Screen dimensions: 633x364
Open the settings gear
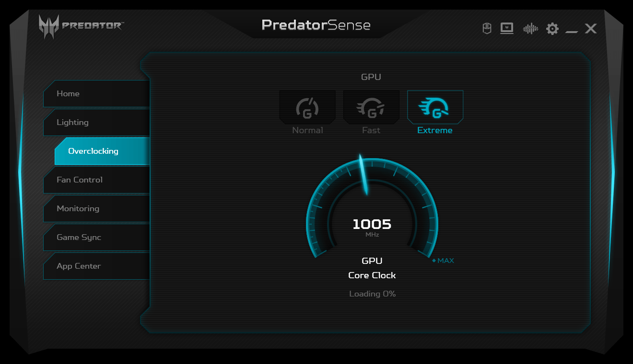[552, 29]
